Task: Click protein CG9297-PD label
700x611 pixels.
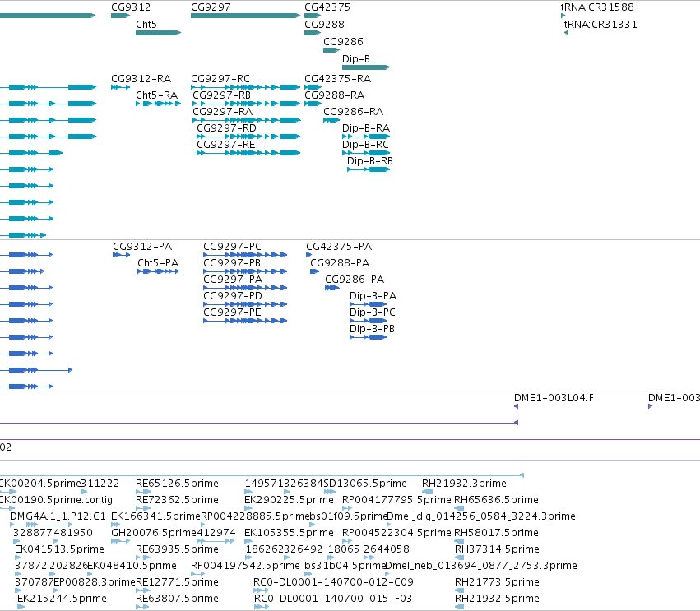Action: click(233, 296)
